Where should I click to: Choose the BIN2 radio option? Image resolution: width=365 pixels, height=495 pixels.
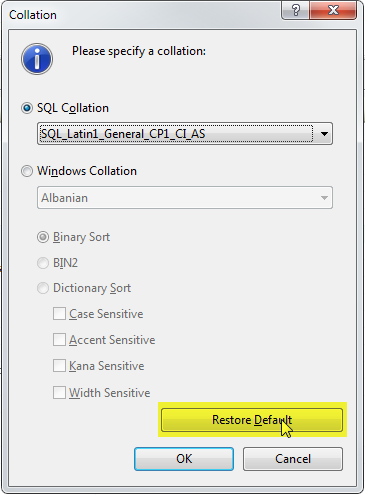[43, 263]
